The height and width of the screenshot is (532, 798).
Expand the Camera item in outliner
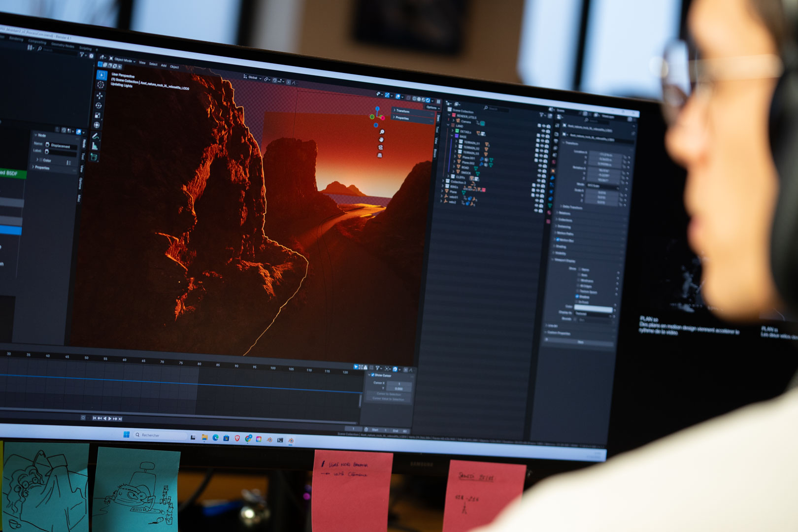pyautogui.click(x=453, y=120)
